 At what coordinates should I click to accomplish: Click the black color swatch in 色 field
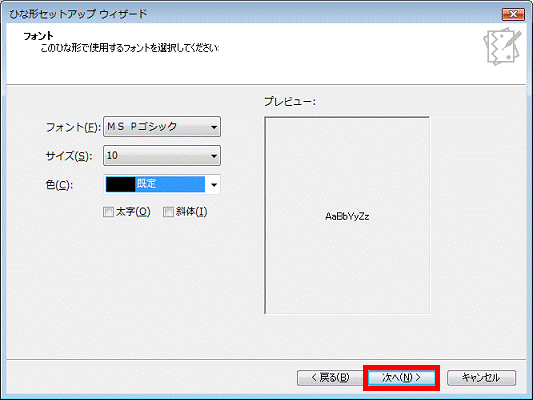pyautogui.click(x=120, y=185)
